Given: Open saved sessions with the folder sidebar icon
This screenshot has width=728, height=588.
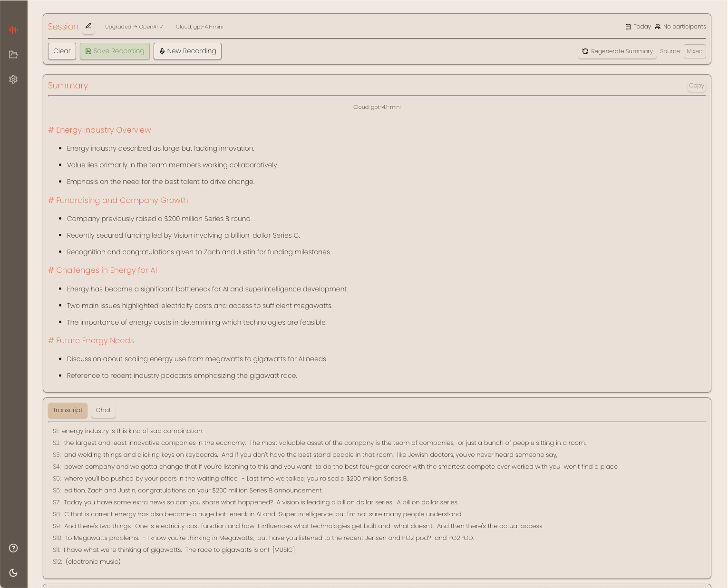Looking at the screenshot, I should click(13, 55).
